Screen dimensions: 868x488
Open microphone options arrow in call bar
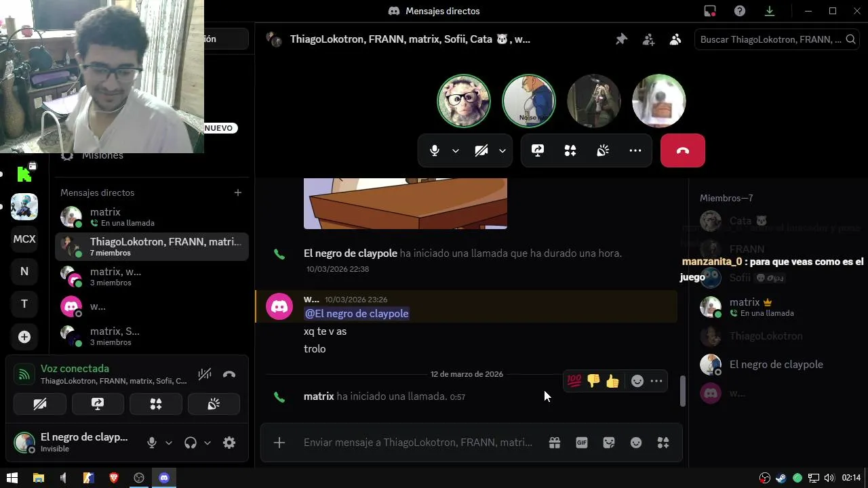tap(456, 150)
